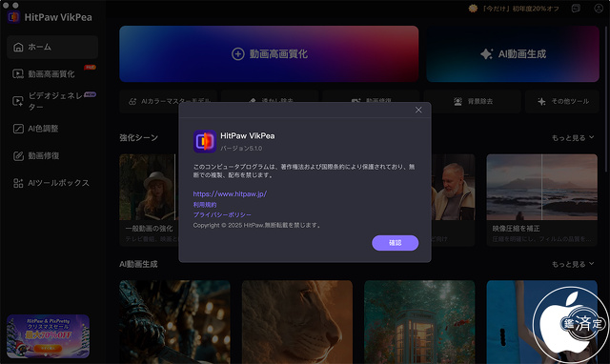Expand もっと見る for 強化シーン section
Image resolution: width=610 pixels, height=364 pixels.
[573, 137]
